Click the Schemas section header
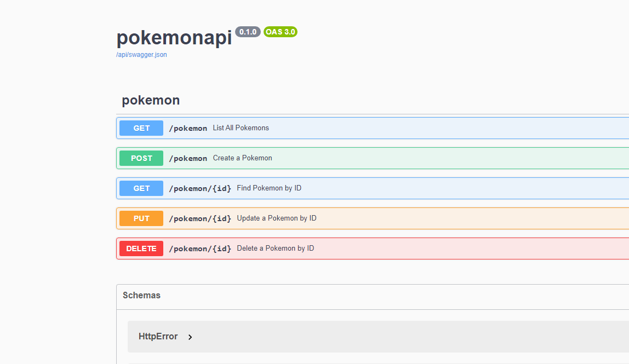This screenshot has height=364, width=629. (x=141, y=296)
